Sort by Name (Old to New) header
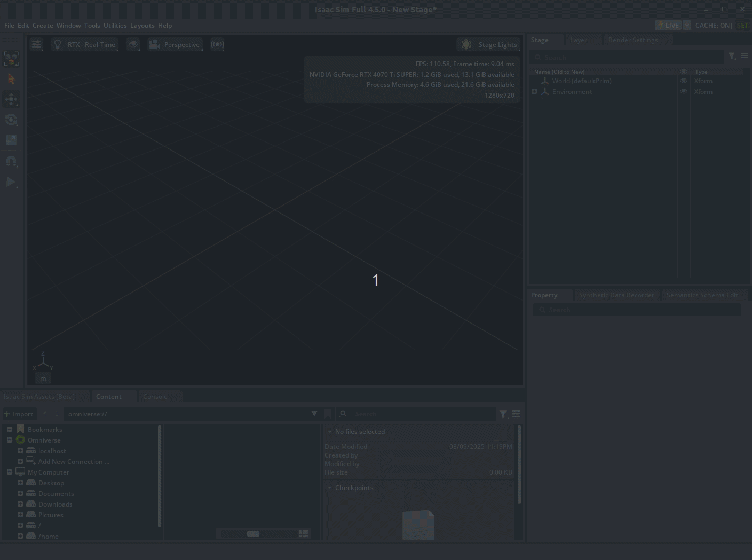 [559, 72]
